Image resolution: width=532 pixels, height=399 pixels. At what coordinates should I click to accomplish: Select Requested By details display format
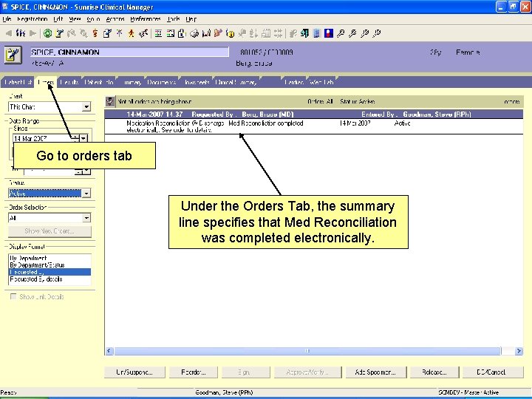(x=50, y=279)
